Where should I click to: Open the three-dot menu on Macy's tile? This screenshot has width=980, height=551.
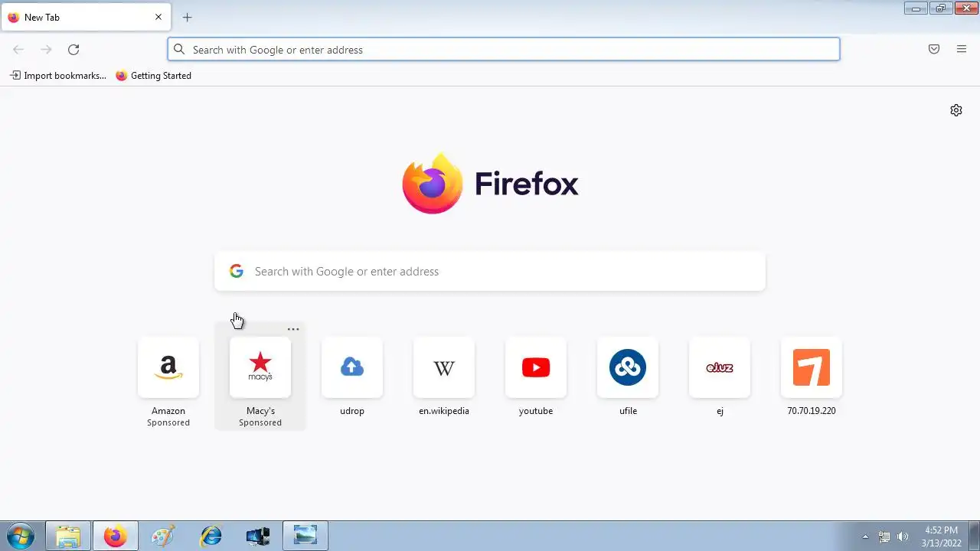293,329
